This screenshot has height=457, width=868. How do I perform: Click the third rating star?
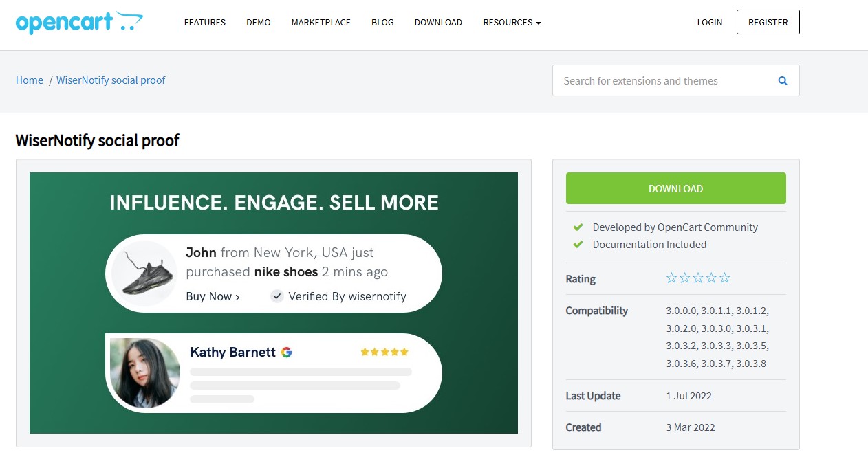click(698, 278)
